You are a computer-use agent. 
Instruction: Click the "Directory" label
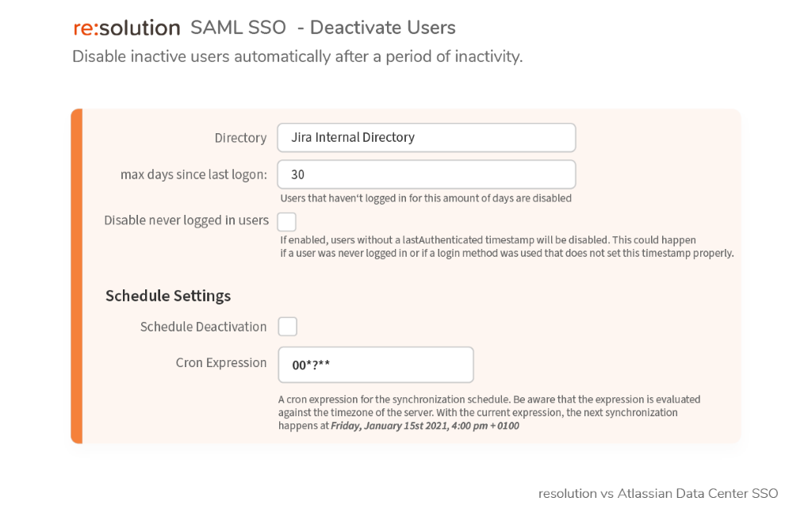[x=241, y=138]
